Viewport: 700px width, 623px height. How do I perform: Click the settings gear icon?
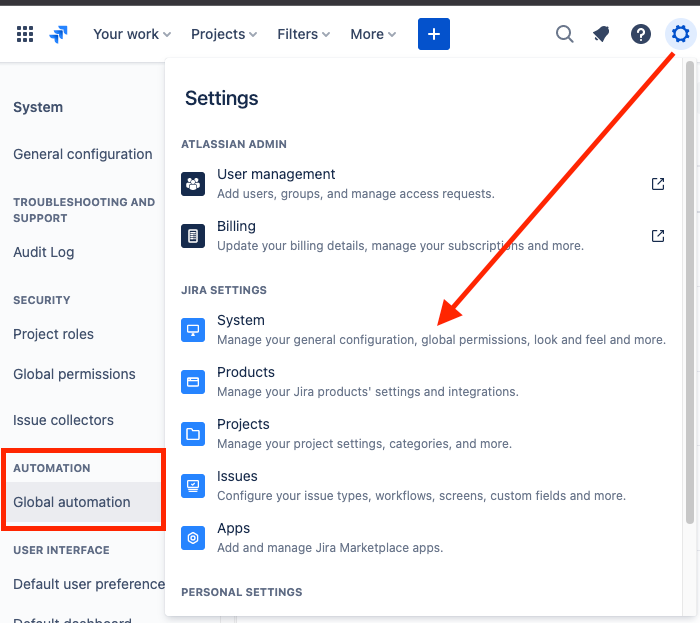(680, 34)
